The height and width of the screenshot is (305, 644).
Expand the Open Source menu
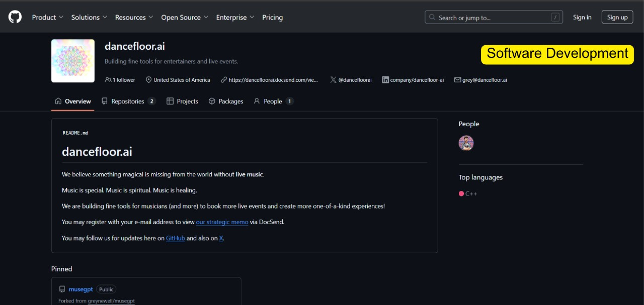point(185,17)
